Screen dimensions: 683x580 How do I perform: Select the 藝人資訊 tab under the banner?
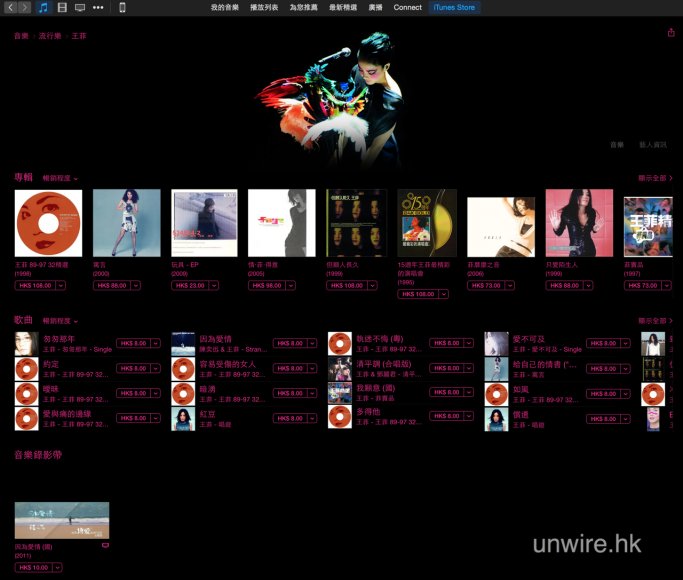(653, 145)
